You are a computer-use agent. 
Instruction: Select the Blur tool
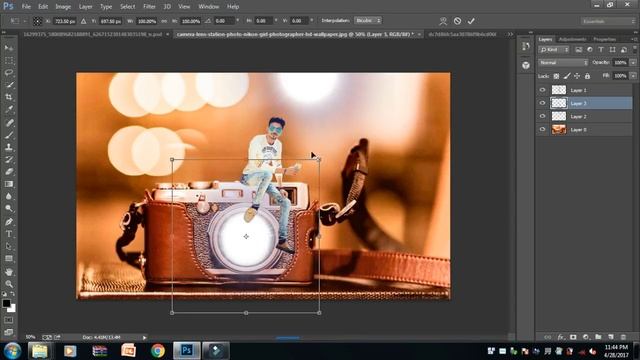9,196
